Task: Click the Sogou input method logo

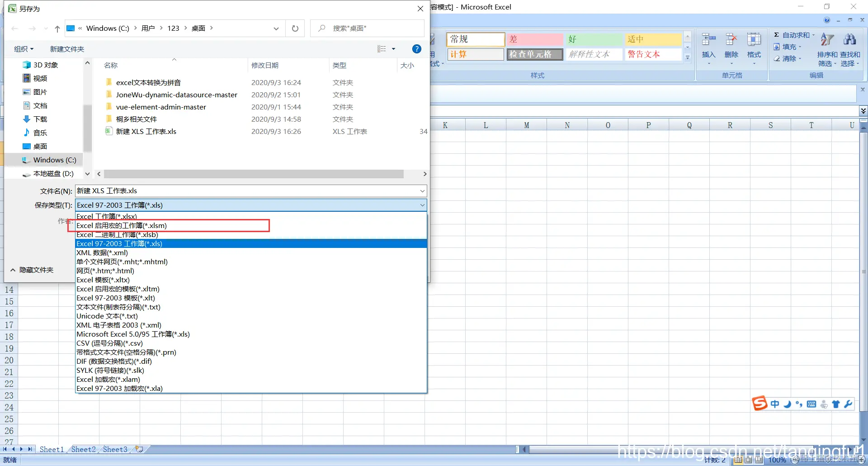Action: pos(759,403)
